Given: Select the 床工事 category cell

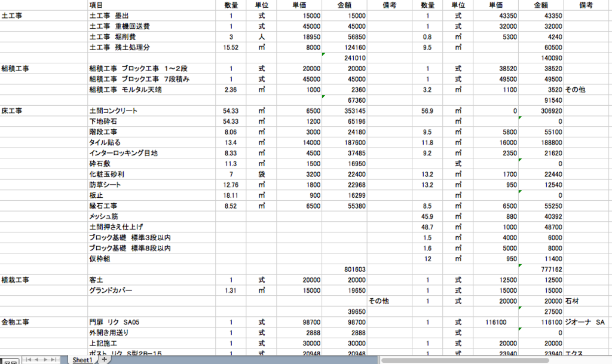Looking at the screenshot, I should coord(44,111).
